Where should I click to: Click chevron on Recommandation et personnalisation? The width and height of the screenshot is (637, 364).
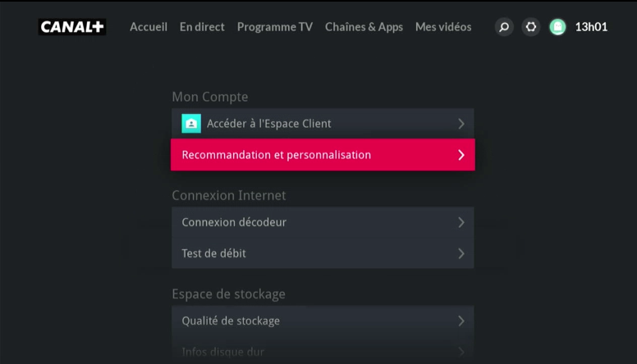(461, 155)
